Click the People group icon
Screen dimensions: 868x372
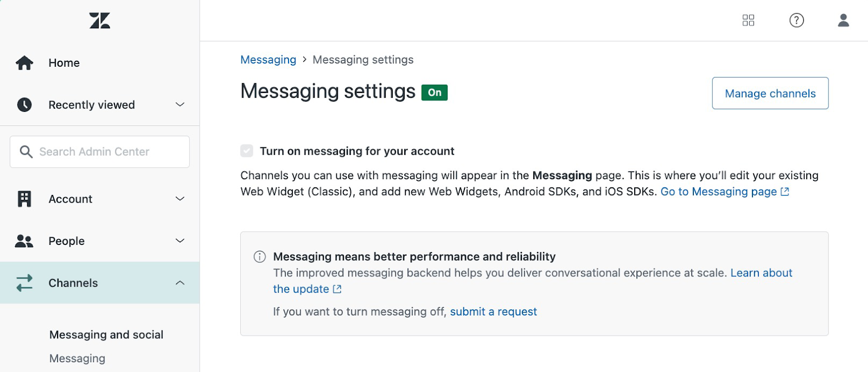(x=24, y=241)
